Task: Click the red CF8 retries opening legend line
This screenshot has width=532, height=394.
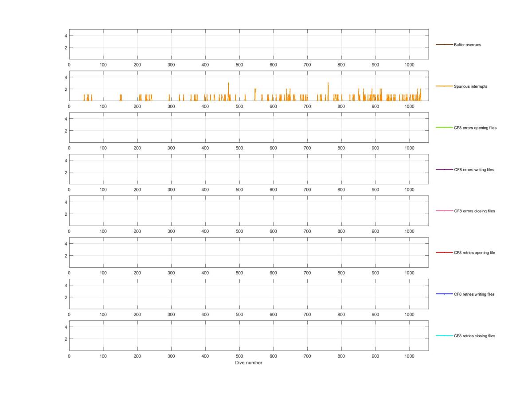Action: 444,252
